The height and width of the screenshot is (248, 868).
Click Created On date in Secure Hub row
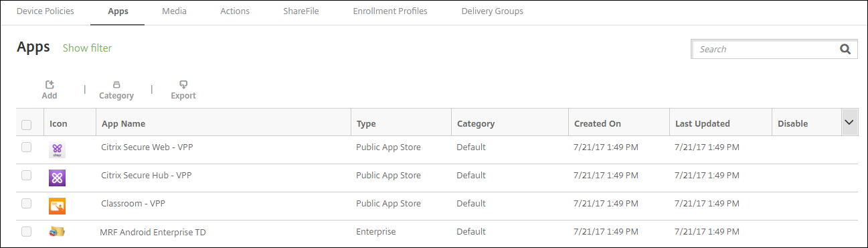click(x=606, y=175)
